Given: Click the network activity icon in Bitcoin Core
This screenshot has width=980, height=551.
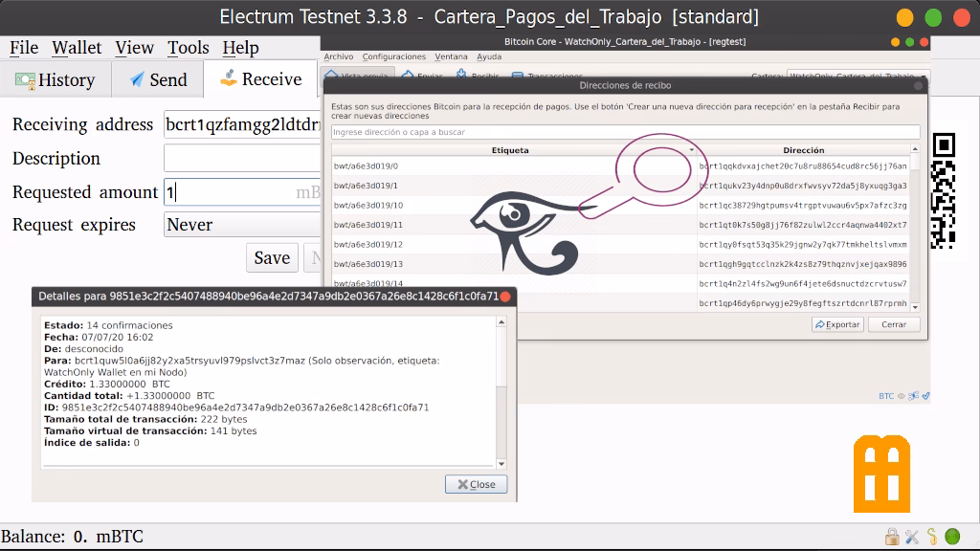Looking at the screenshot, I should (914, 396).
